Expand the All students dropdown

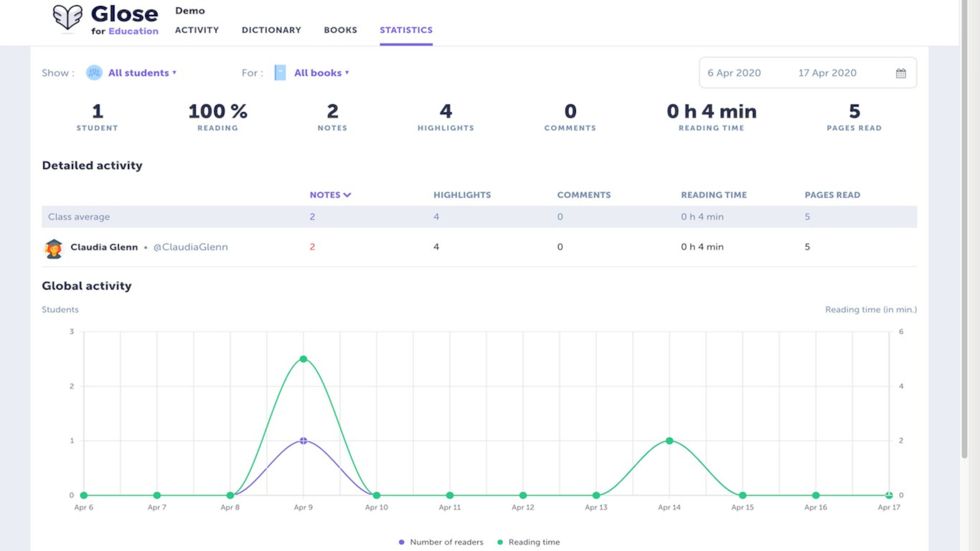pyautogui.click(x=142, y=73)
